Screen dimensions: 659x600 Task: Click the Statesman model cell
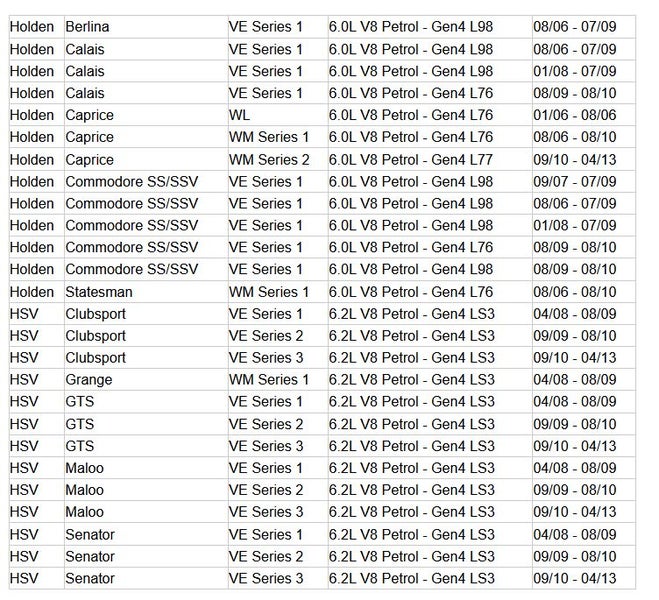(102, 291)
